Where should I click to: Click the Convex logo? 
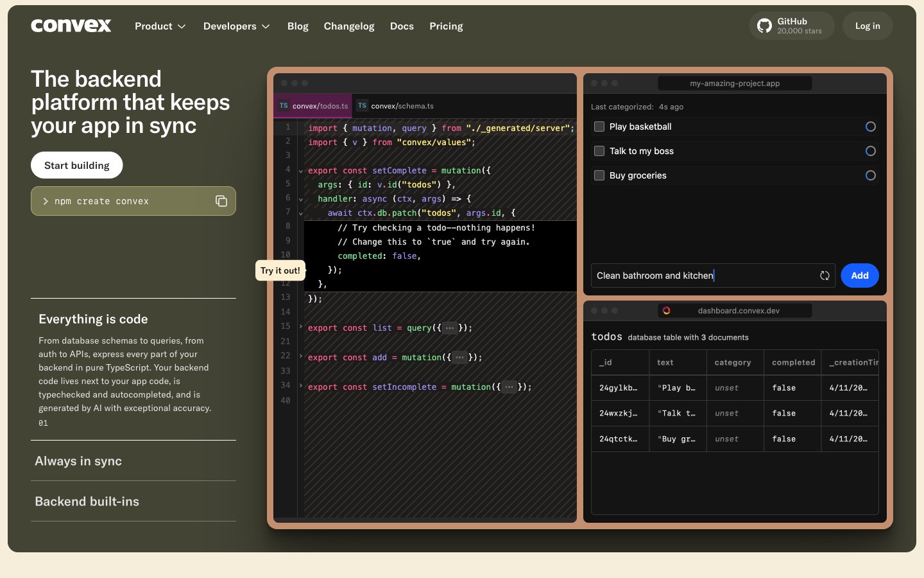pos(71,26)
